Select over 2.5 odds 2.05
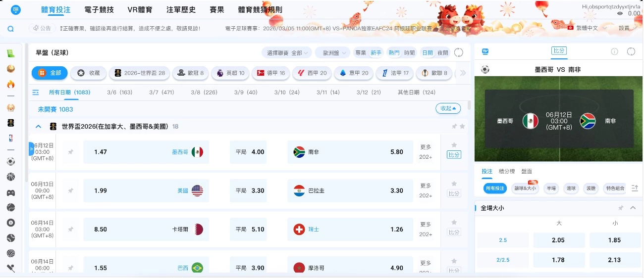 point(559,240)
